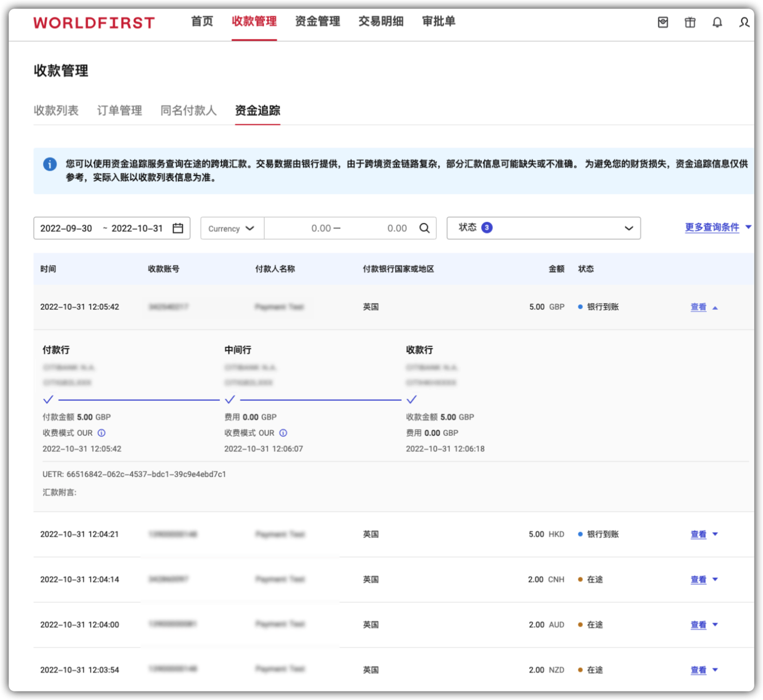Click 查看 link for 2.00 NZD row
Image resolution: width=763 pixels, height=700 pixels.
coord(698,670)
